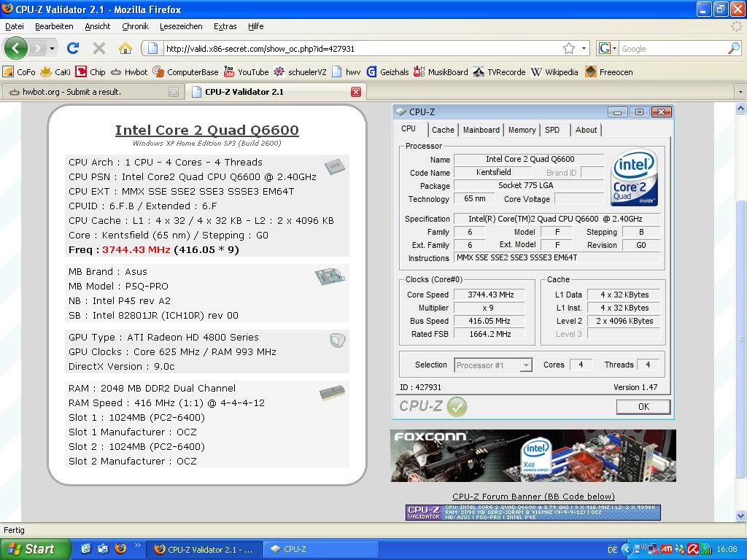747x560 pixels.
Task: Open the CaKi bookmark
Action: point(55,72)
